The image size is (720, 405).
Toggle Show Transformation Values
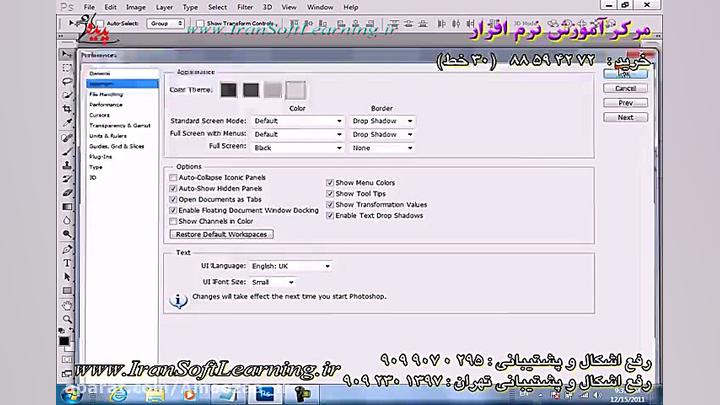(x=330, y=204)
